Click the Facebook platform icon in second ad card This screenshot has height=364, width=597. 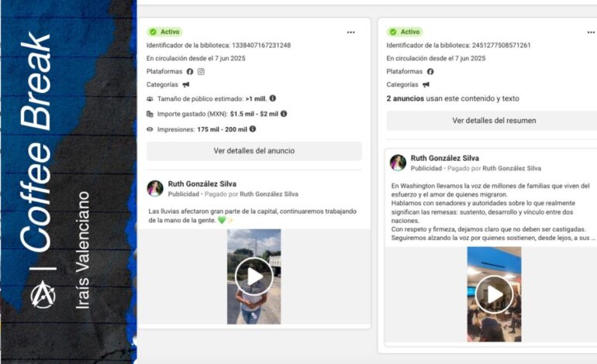(x=430, y=71)
